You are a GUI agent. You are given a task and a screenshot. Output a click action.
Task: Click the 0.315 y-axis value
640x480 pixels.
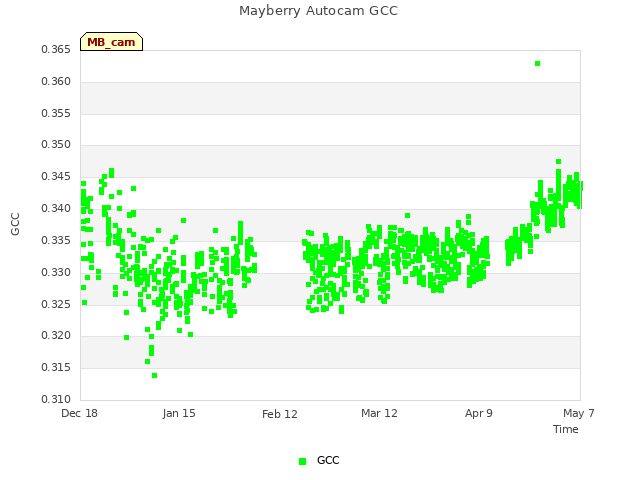[x=56, y=367]
